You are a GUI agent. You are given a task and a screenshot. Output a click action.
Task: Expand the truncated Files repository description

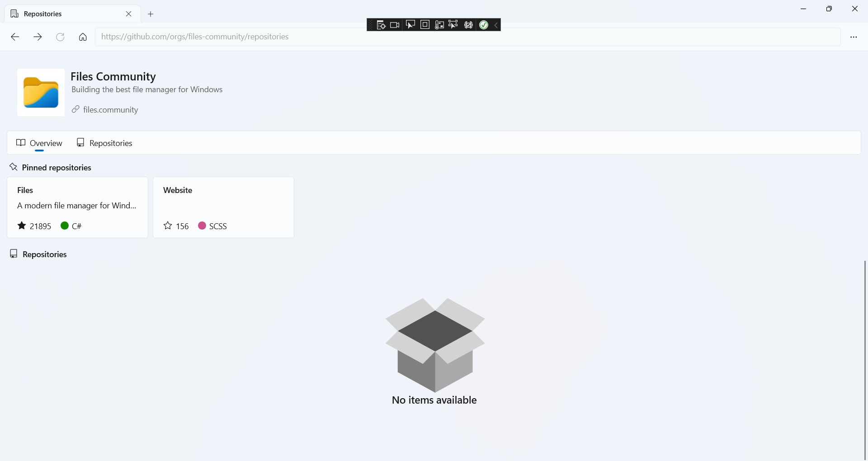(x=76, y=206)
